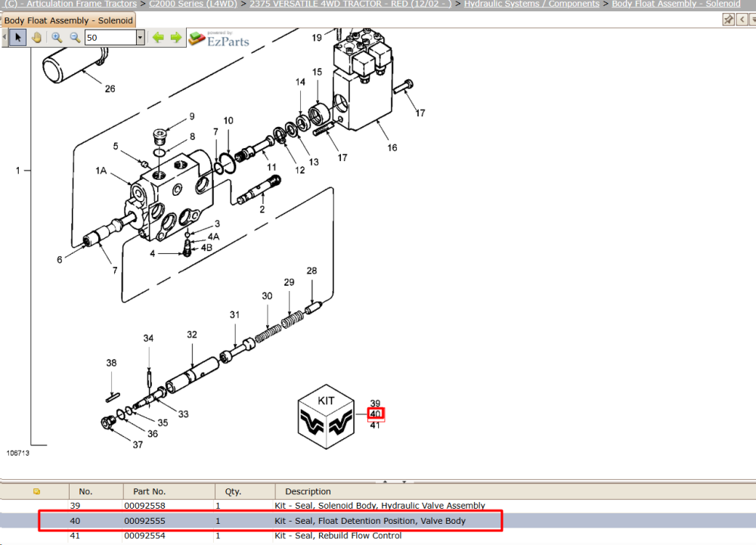Click the EzParts logo
This screenshot has height=545, width=756.
[219, 39]
